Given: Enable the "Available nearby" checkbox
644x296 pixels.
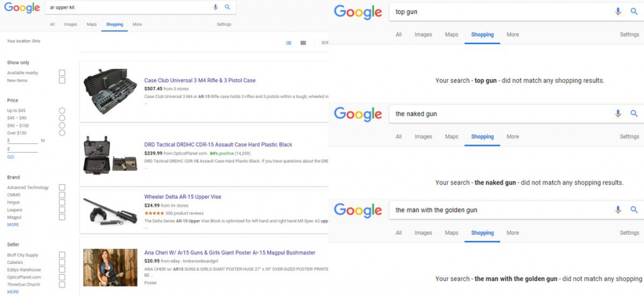Looking at the screenshot, I should [x=62, y=73].
